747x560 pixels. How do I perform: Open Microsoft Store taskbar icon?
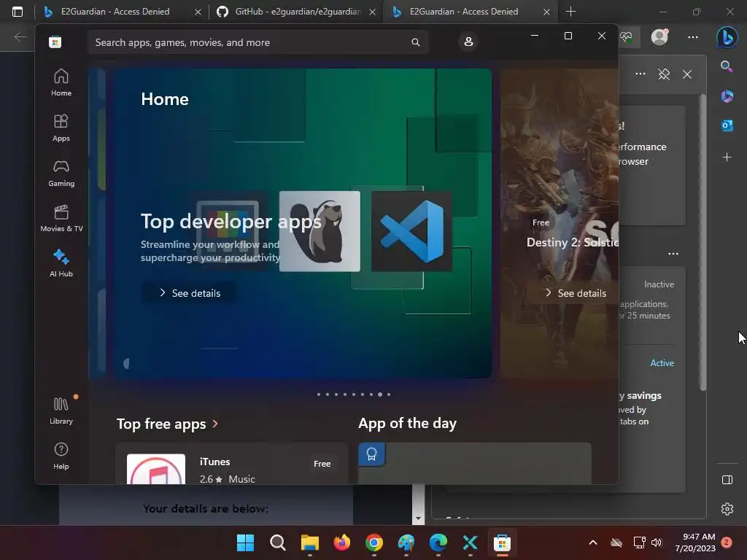[502, 542]
